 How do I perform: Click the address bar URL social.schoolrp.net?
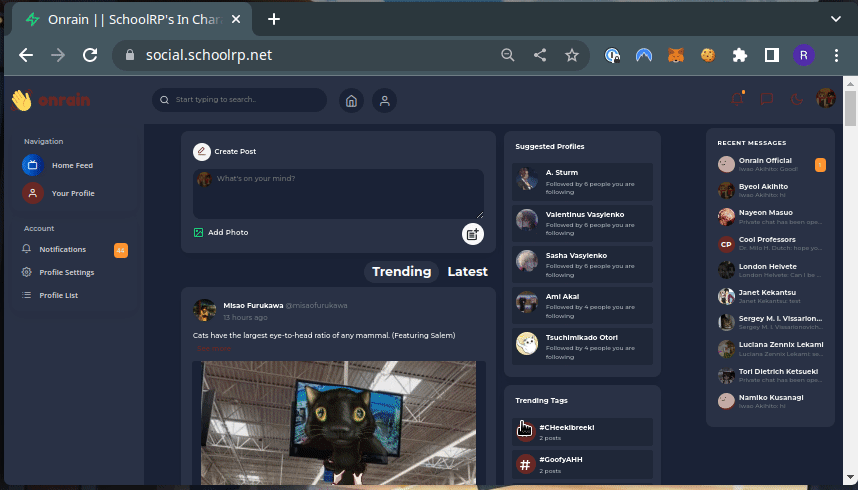coord(208,55)
